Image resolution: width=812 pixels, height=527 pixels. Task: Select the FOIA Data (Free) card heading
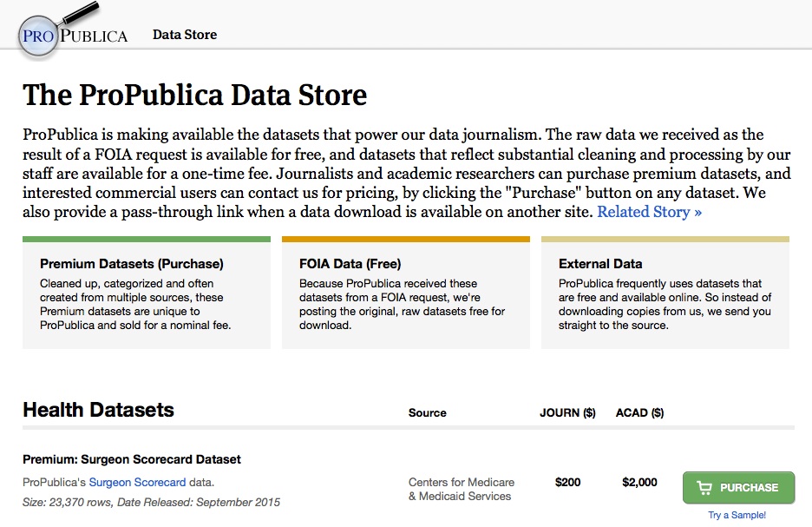[350, 264]
